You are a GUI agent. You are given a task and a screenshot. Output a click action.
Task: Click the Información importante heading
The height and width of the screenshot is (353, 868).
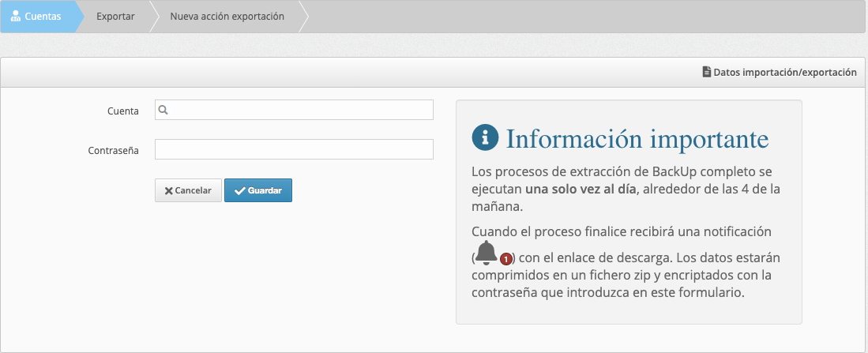coord(637,138)
